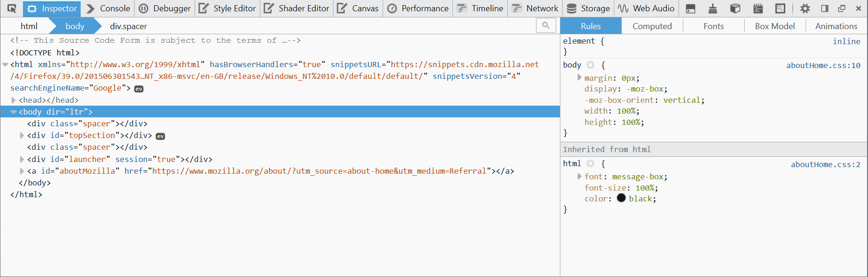The image size is (868, 277).
Task: Open the Shader Editor tool
Action: [296, 8]
